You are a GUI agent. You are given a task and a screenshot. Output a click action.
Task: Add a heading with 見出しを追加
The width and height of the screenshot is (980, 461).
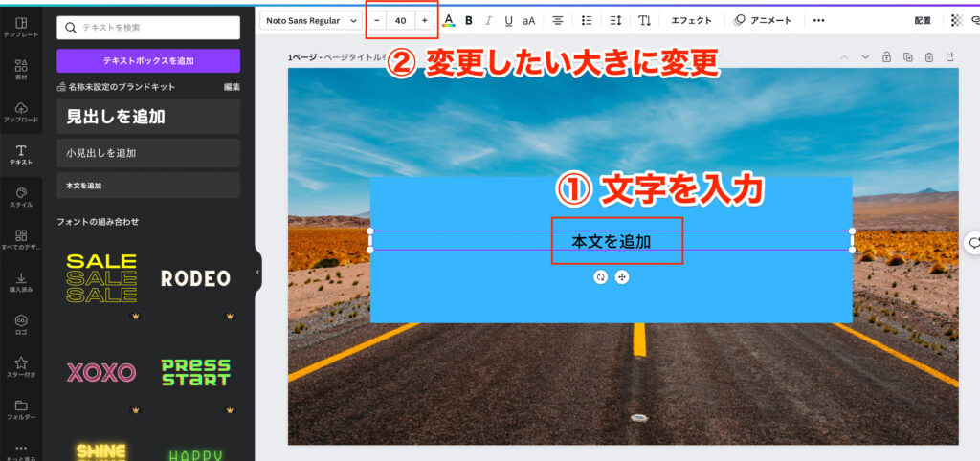point(148,116)
